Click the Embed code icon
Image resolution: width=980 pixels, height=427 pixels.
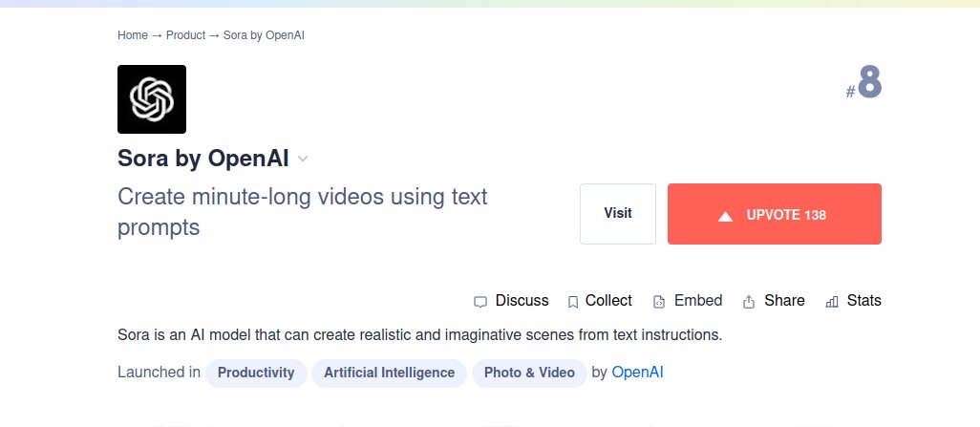pyautogui.click(x=658, y=302)
